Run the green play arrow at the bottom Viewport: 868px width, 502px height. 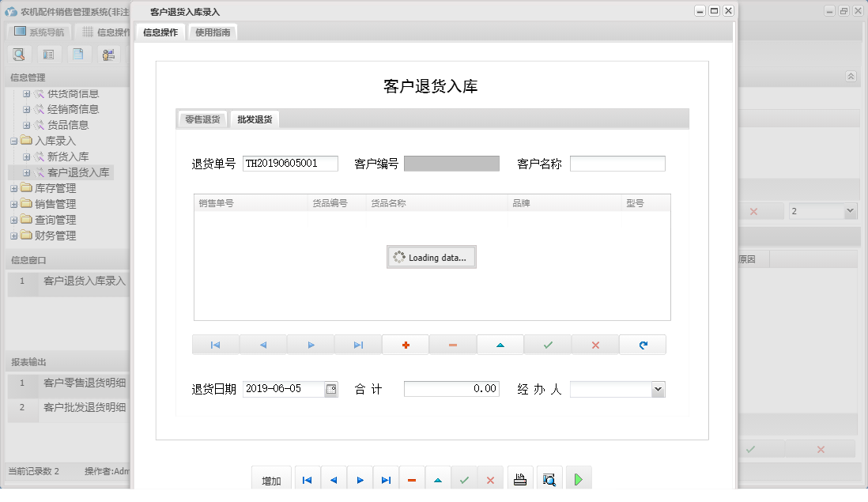coord(579,477)
